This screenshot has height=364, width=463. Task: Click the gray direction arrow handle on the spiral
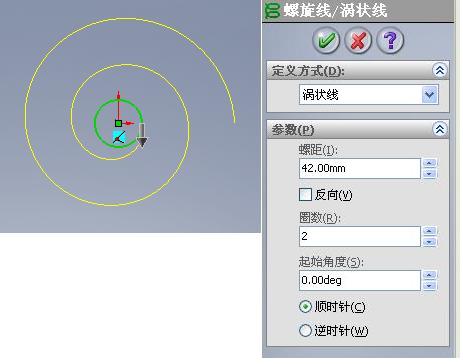pos(142,135)
